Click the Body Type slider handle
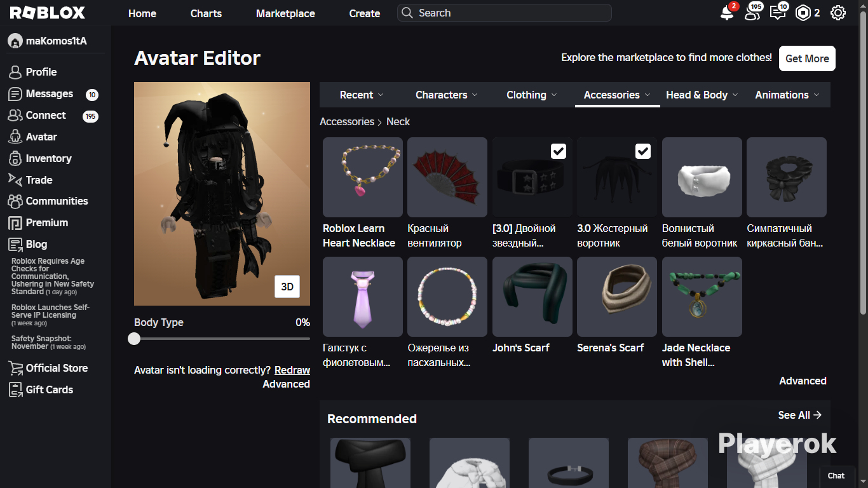Viewport: 868px width, 488px height. (x=134, y=339)
